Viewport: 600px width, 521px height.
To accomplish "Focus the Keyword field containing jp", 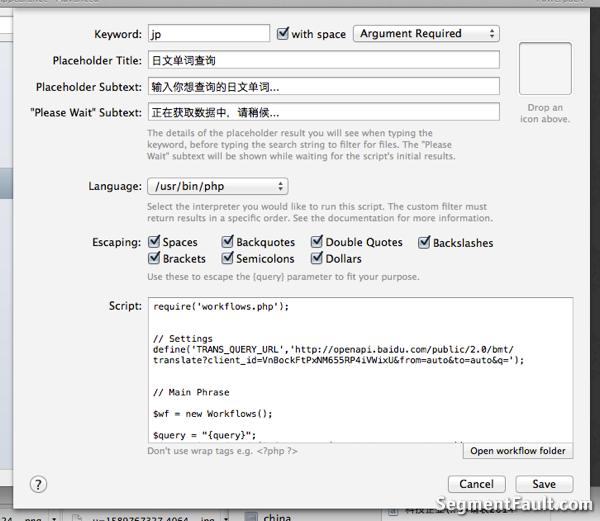I will click(209, 34).
